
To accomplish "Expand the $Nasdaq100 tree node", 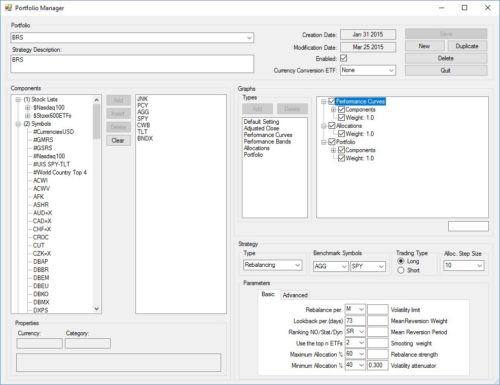I will [28, 108].
